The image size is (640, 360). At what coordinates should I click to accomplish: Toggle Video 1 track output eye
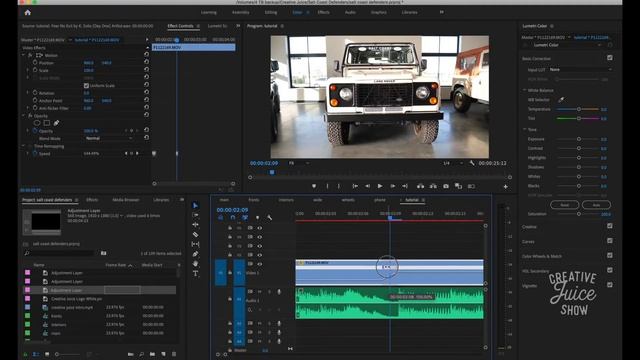(x=260, y=264)
